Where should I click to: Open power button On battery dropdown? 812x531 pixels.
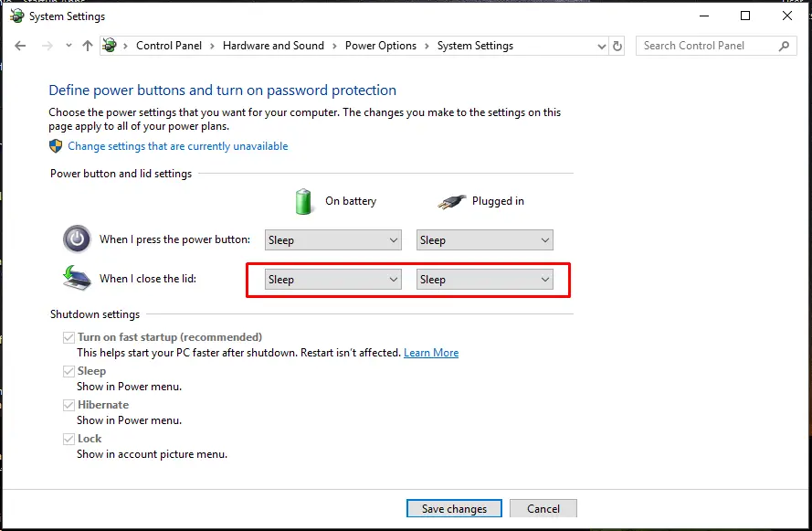pyautogui.click(x=333, y=239)
